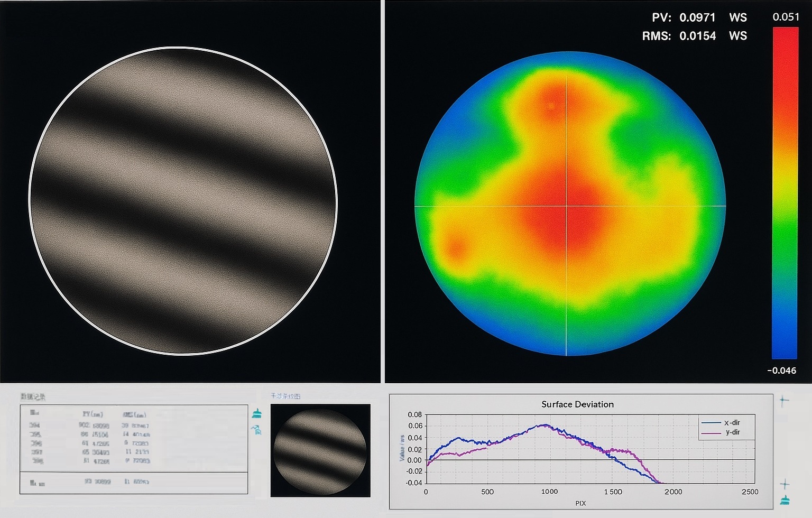Click the Mean summary row under the table

pyautogui.click(x=134, y=482)
